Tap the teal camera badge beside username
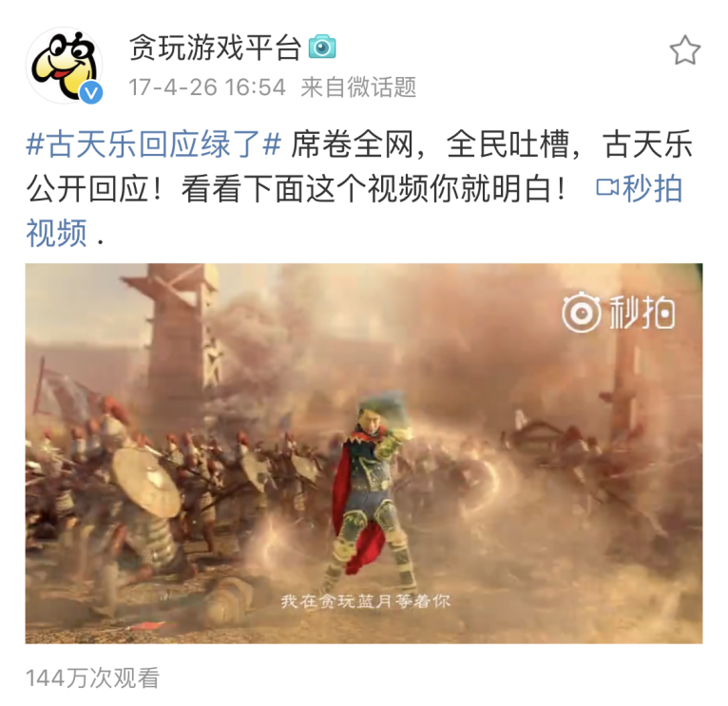The height and width of the screenshot is (706, 728). 322,47
